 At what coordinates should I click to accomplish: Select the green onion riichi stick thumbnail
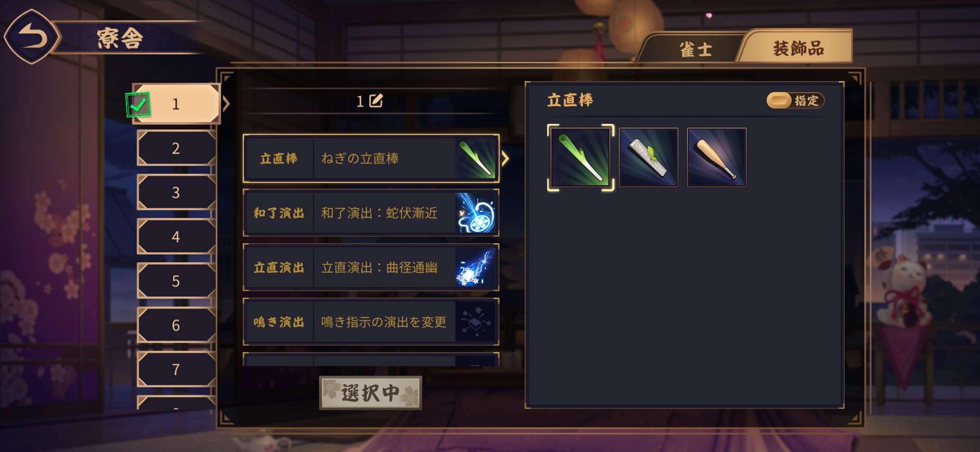(581, 158)
